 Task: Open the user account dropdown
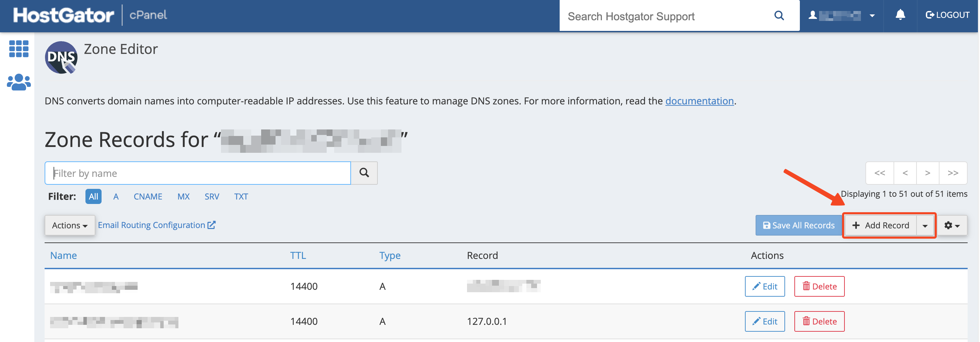point(841,15)
